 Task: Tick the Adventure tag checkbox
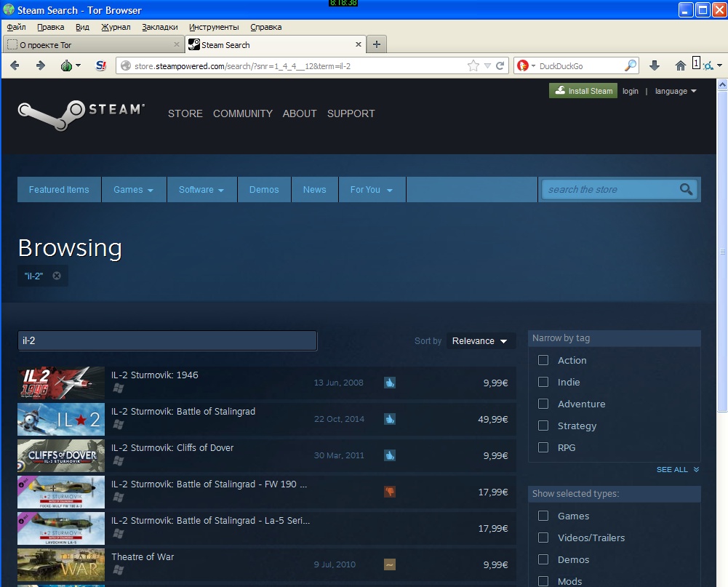point(543,404)
